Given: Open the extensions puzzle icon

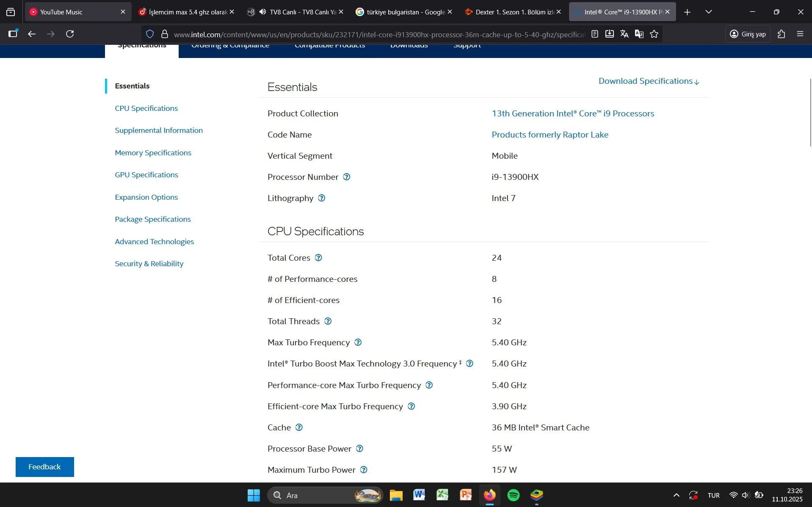Looking at the screenshot, I should [782, 34].
